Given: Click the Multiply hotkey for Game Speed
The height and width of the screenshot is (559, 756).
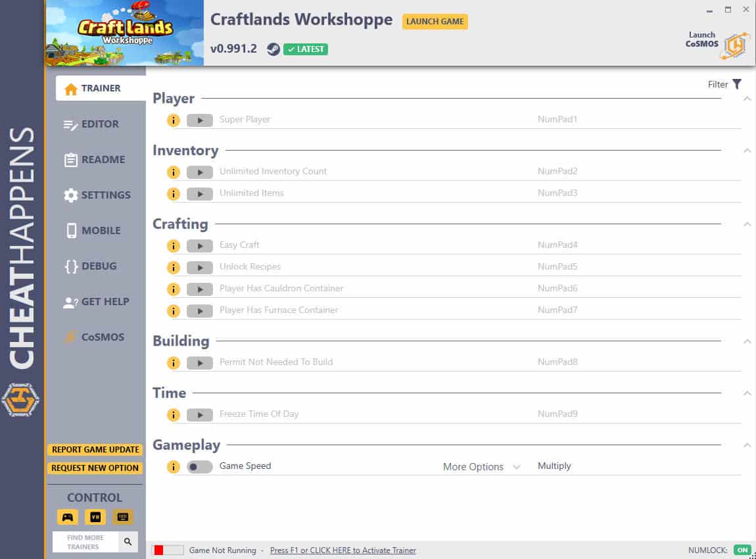Looking at the screenshot, I should coord(554,466).
